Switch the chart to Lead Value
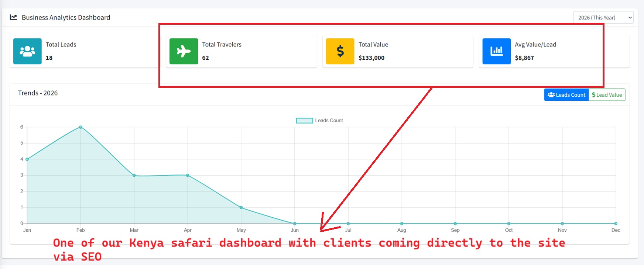 607,95
